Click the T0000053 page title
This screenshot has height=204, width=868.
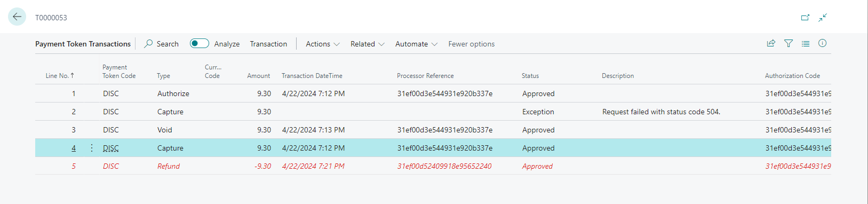(51, 18)
